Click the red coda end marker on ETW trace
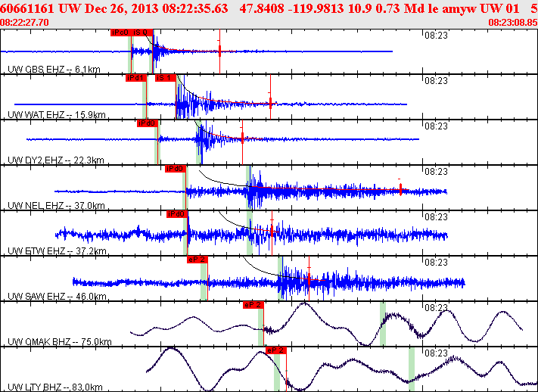538x392 pixels. (272, 232)
